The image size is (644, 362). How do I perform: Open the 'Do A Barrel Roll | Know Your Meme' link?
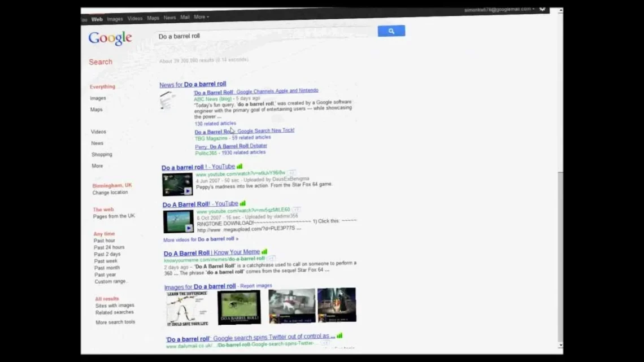212,253
